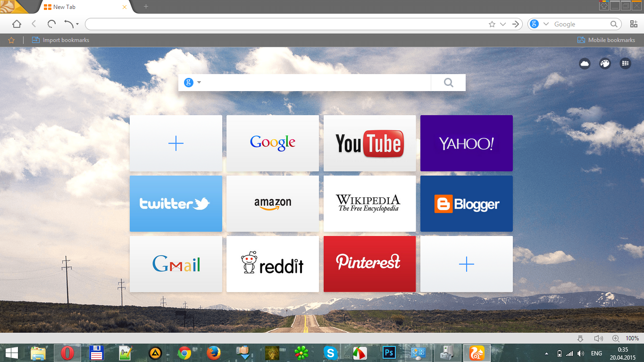The image size is (644, 362).
Task: Open the taskbar clock showing 0:35
Action: [x=623, y=353]
